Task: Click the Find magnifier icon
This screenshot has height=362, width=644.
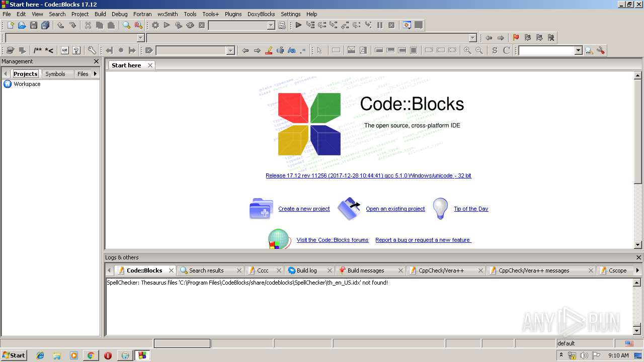Action: [x=126, y=25]
